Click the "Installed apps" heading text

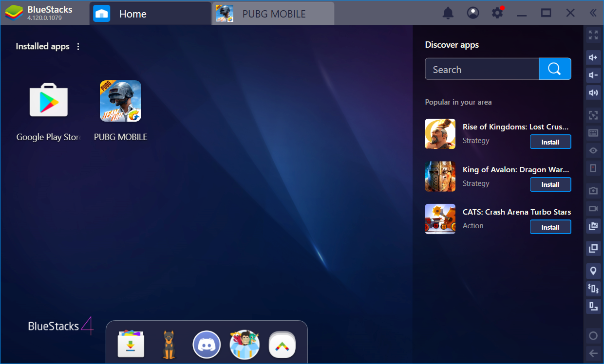click(42, 47)
